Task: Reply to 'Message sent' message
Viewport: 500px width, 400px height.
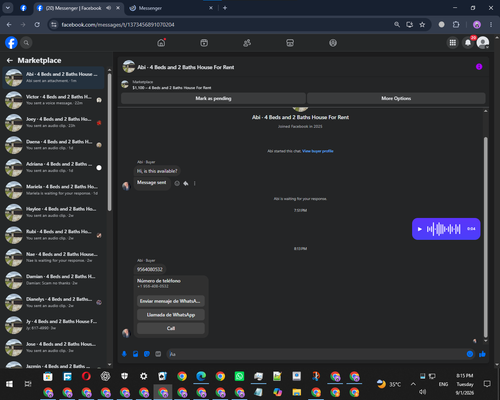Action: [186, 183]
